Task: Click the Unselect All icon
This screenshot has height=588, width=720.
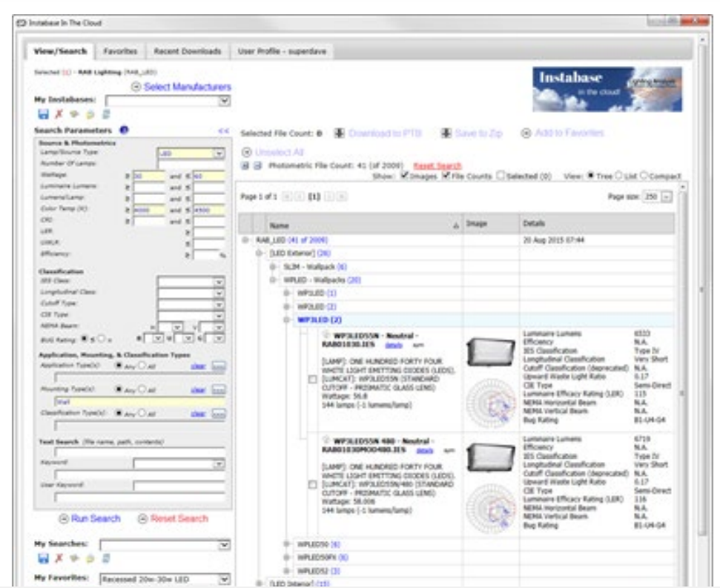Action: (x=248, y=149)
